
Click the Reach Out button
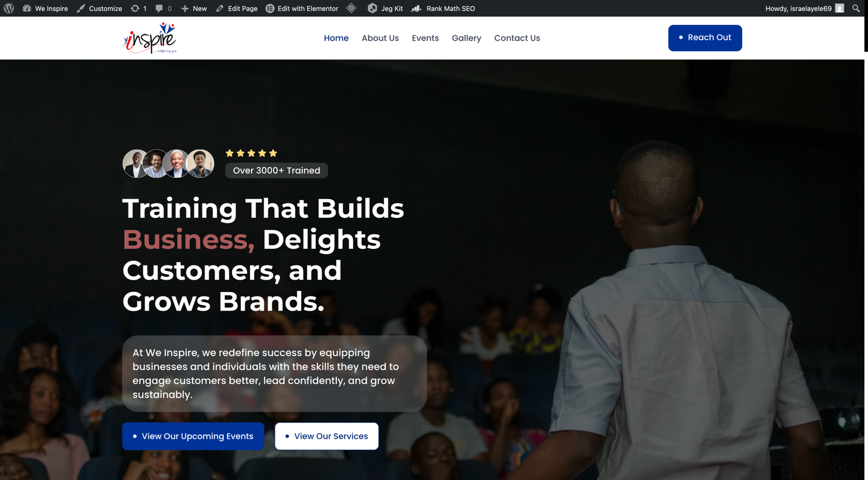[705, 37]
